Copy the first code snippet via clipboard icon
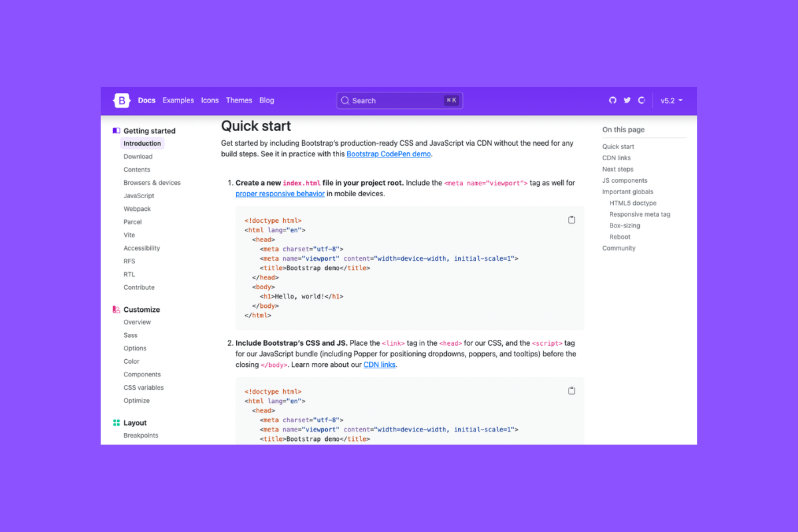The height and width of the screenshot is (532, 798). (571, 219)
